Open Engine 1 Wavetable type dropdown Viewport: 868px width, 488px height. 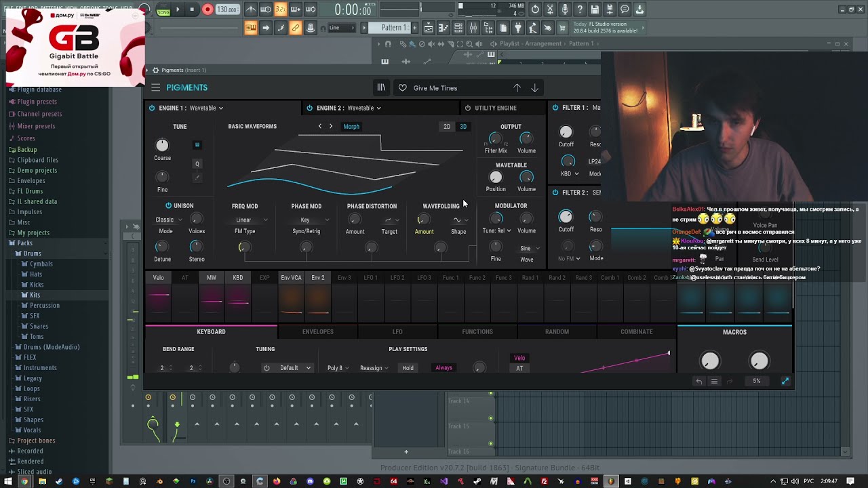tap(206, 108)
